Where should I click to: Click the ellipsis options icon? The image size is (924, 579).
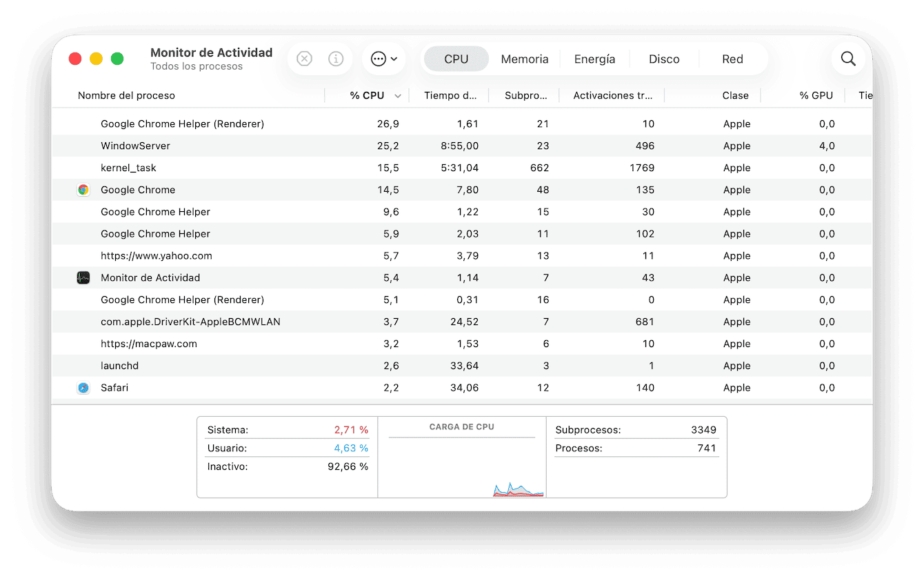[x=379, y=59]
